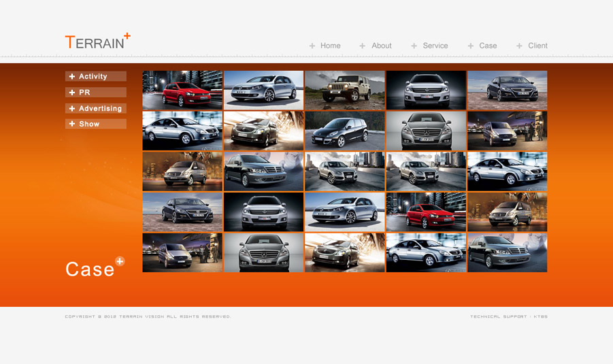Select the Advertising sidebar category
The image size is (613, 364).
click(100, 108)
